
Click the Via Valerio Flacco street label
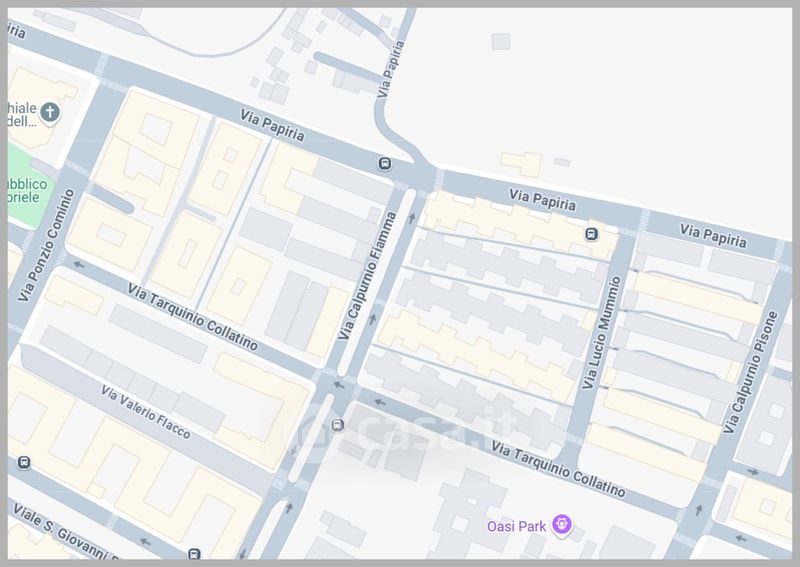coord(145,412)
